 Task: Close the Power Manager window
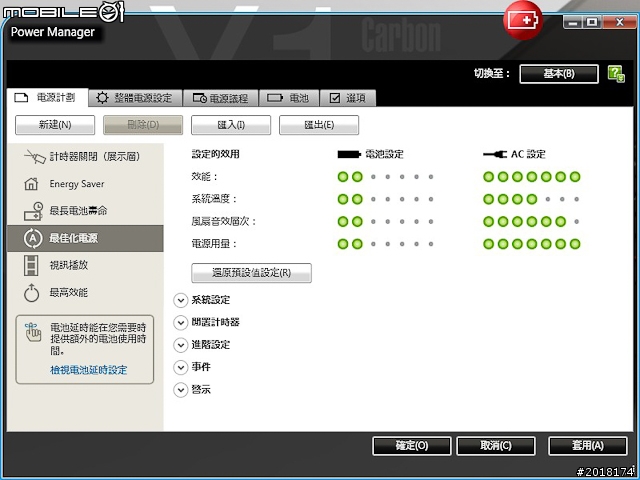coord(619,22)
